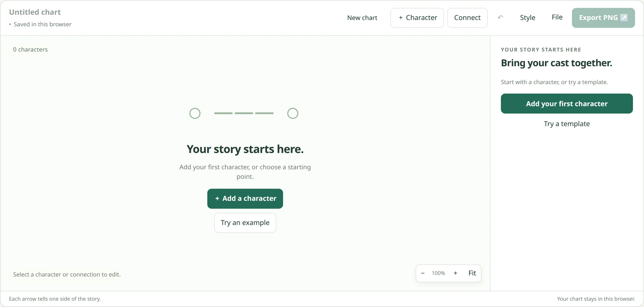Click the 0 characters counter text
The width and height of the screenshot is (644, 307).
[x=31, y=49]
